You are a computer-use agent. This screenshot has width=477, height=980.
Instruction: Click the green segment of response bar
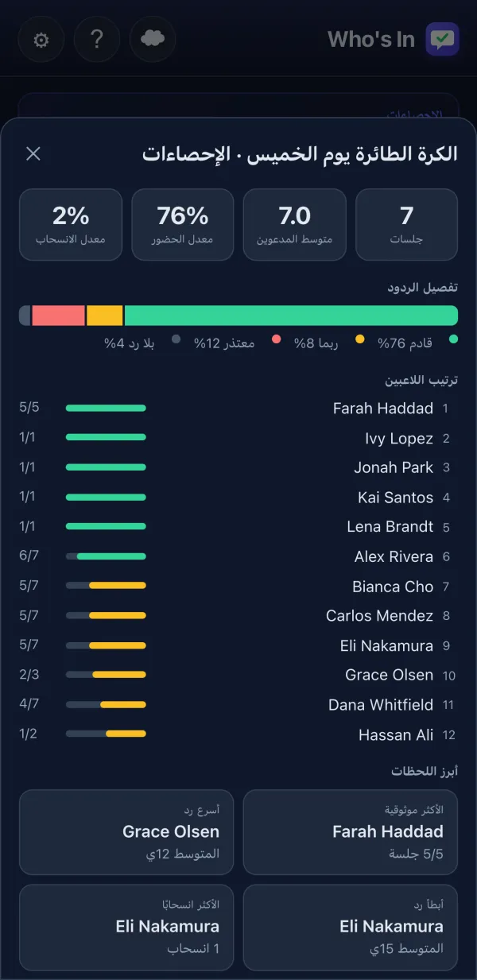click(291, 316)
